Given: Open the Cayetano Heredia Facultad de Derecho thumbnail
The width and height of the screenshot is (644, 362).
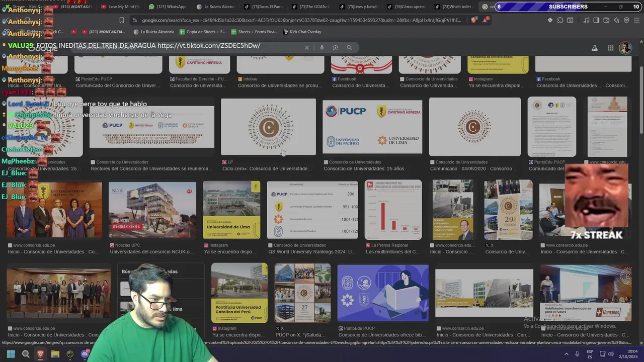Looking at the screenshot, I should pyautogui.click(x=199, y=65).
